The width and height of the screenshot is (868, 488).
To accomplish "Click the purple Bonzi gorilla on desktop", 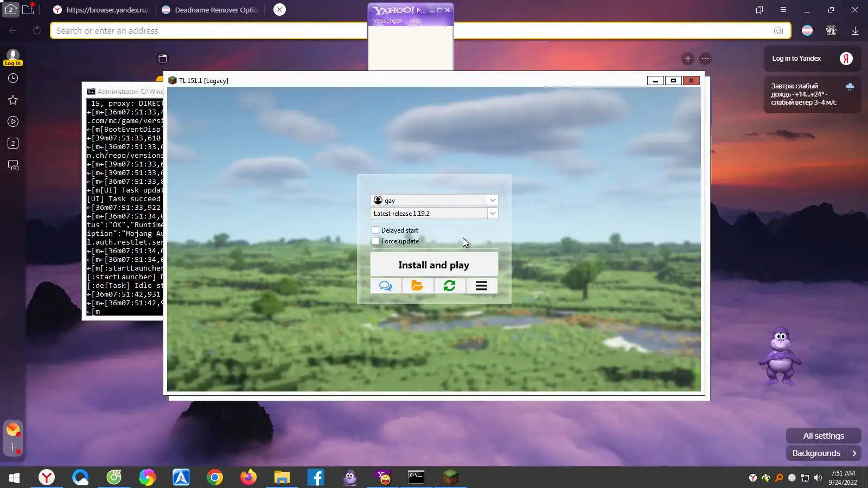I will pos(780,357).
